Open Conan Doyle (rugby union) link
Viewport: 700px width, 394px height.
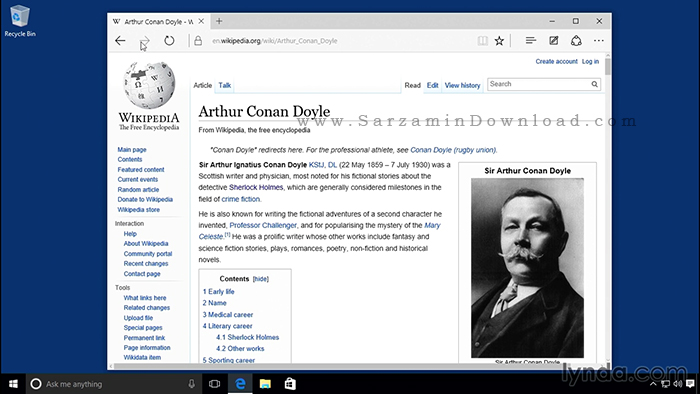coord(453,150)
